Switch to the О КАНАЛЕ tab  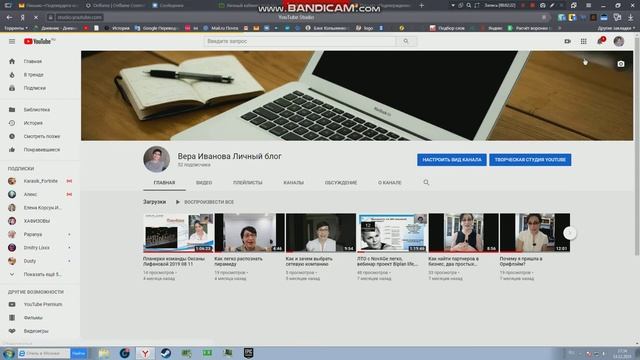pyautogui.click(x=389, y=182)
